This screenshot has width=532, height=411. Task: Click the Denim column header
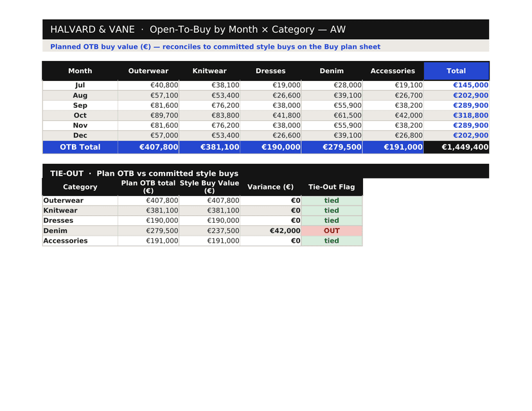[332, 71]
